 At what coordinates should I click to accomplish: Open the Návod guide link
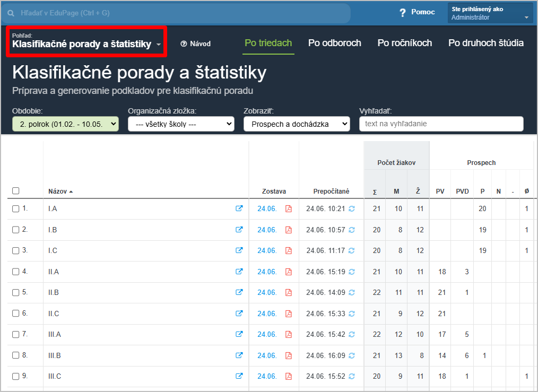tap(196, 44)
